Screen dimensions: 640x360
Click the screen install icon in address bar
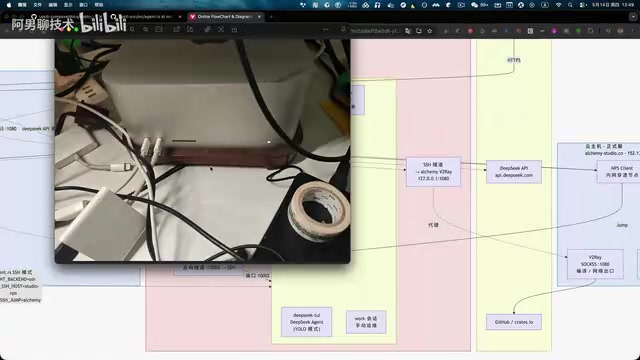pyautogui.click(x=419, y=31)
